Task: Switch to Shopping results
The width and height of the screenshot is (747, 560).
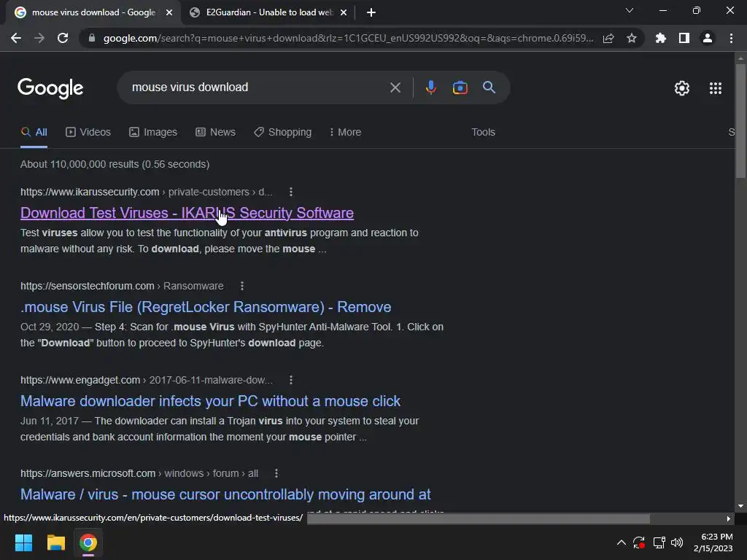Action: 282,133
